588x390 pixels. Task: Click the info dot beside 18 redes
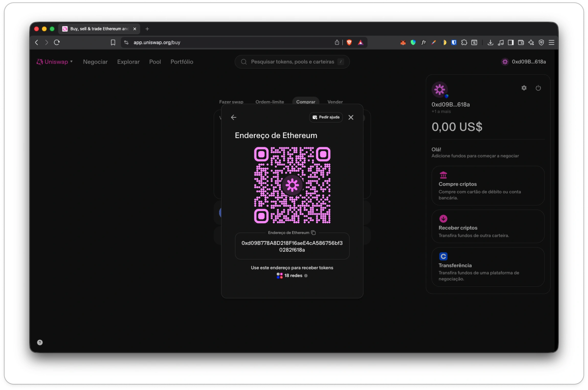point(306,276)
